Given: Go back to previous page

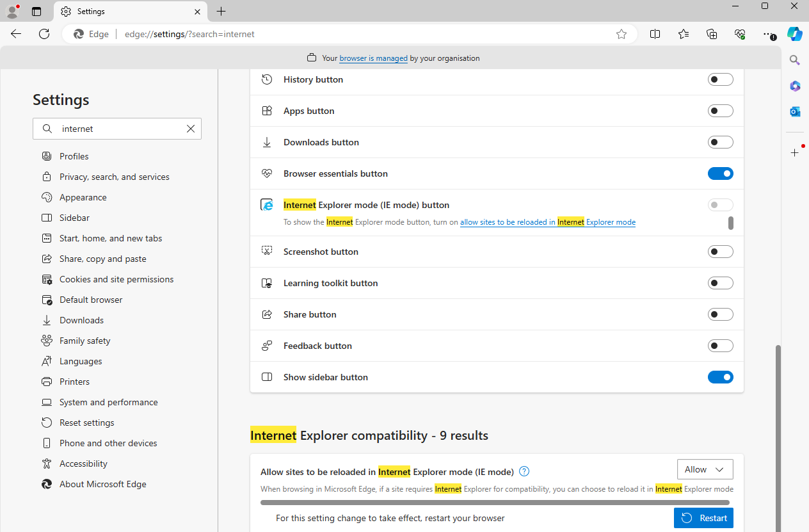Looking at the screenshot, I should [x=16, y=34].
